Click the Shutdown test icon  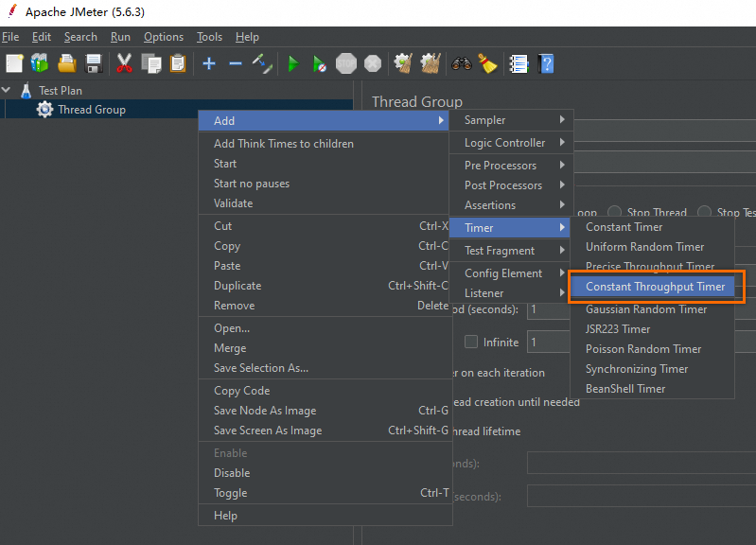pyautogui.click(x=373, y=63)
